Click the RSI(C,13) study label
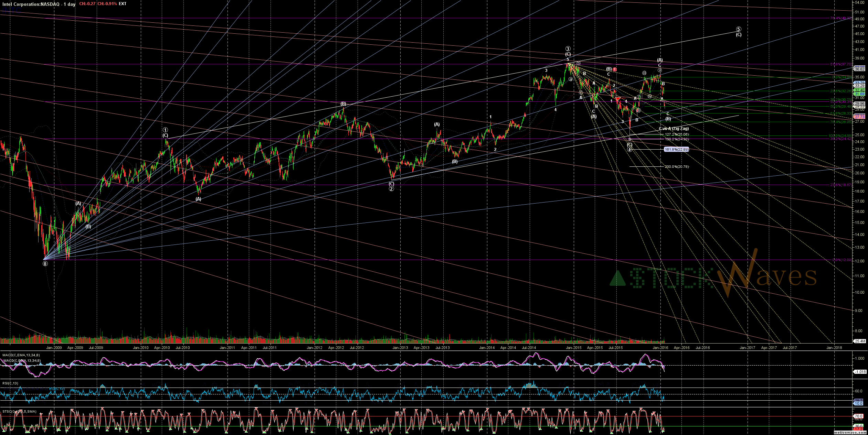Screen dimensions: 868x435 (x=10, y=383)
